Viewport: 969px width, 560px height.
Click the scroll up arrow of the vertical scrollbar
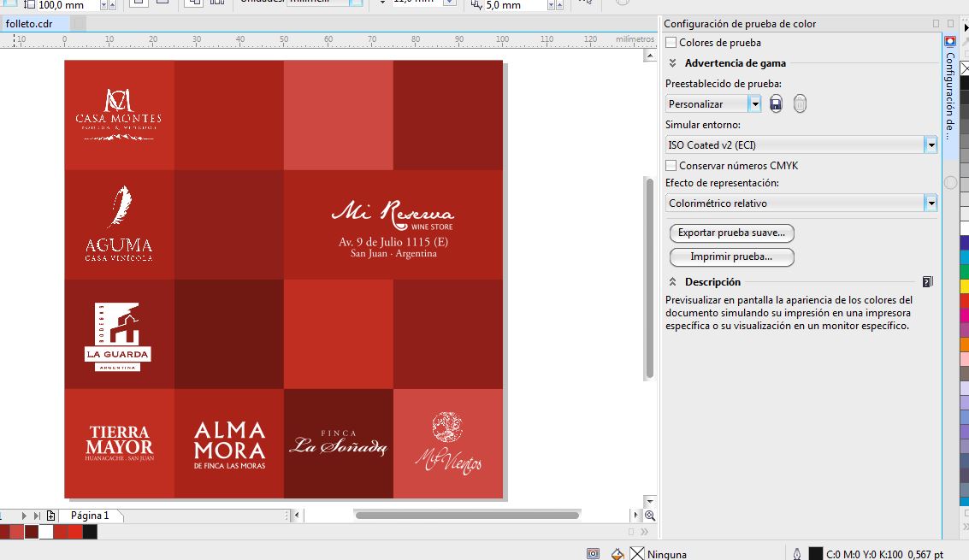[x=649, y=56]
